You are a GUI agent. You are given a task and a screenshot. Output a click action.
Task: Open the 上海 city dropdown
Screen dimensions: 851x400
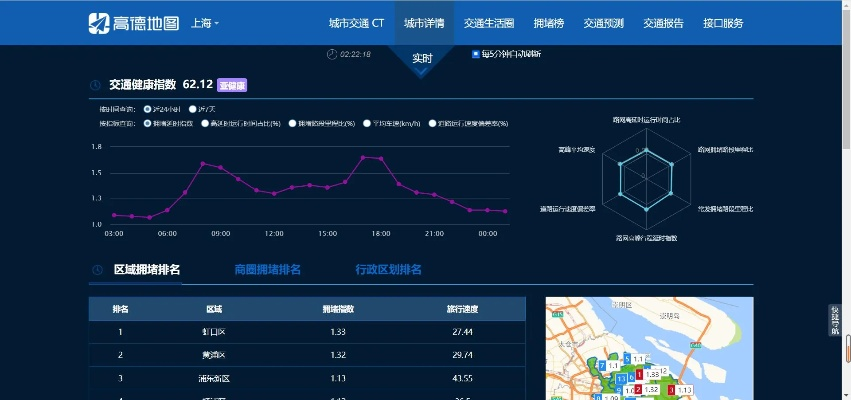pos(204,23)
